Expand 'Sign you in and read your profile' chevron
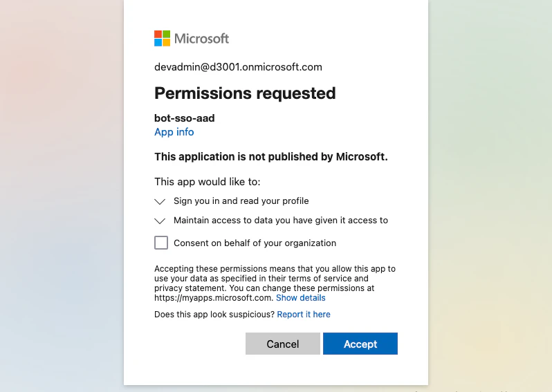Image resolution: width=552 pixels, height=392 pixels. click(160, 202)
